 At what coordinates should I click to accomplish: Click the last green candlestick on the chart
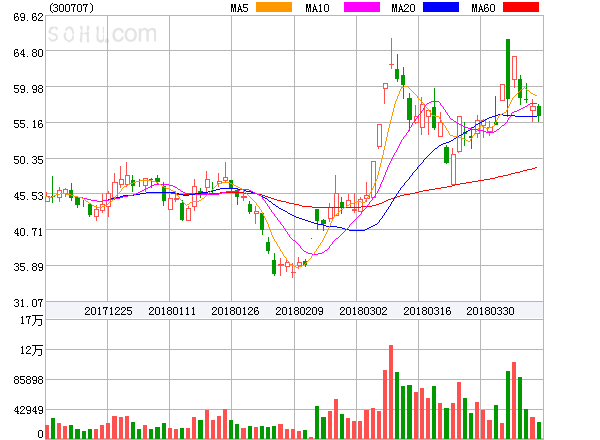pos(539,111)
